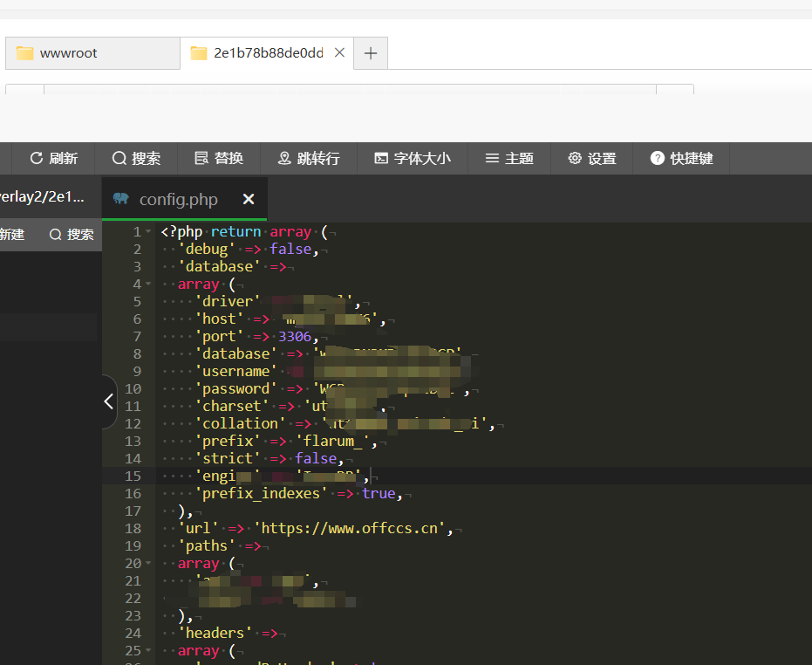The height and width of the screenshot is (665, 812).
Task: Open the 主题 theme menu
Action: click(x=509, y=158)
